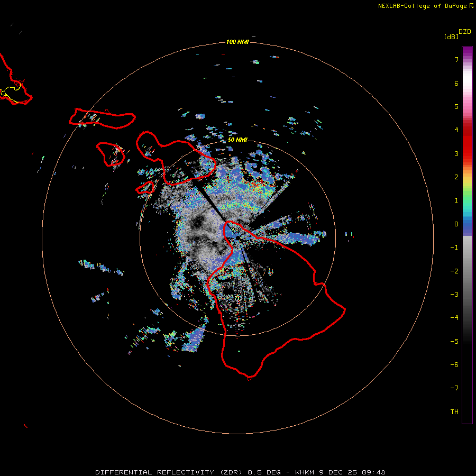476x476 pixels.
Task: Click the -3 value on color scale
Action: click(454, 295)
